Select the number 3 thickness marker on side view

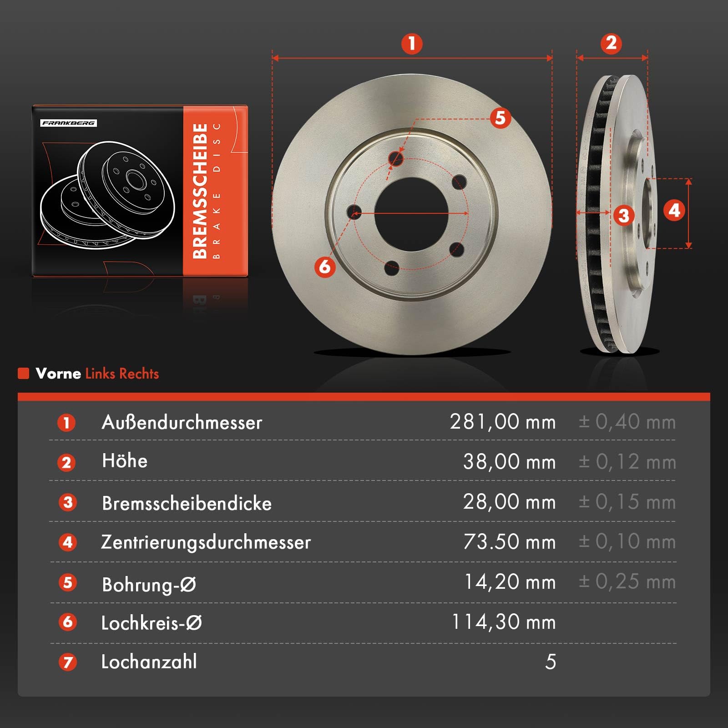tap(624, 215)
